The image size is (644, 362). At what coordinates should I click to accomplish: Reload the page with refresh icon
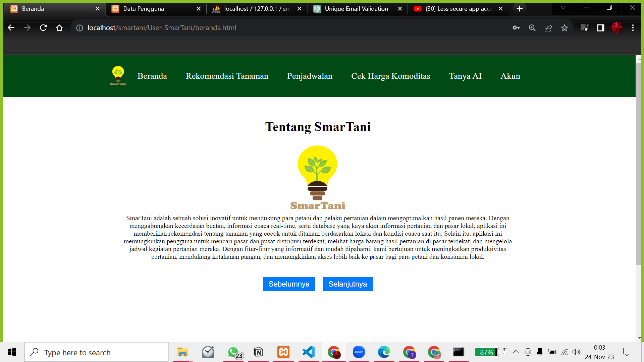43,28
